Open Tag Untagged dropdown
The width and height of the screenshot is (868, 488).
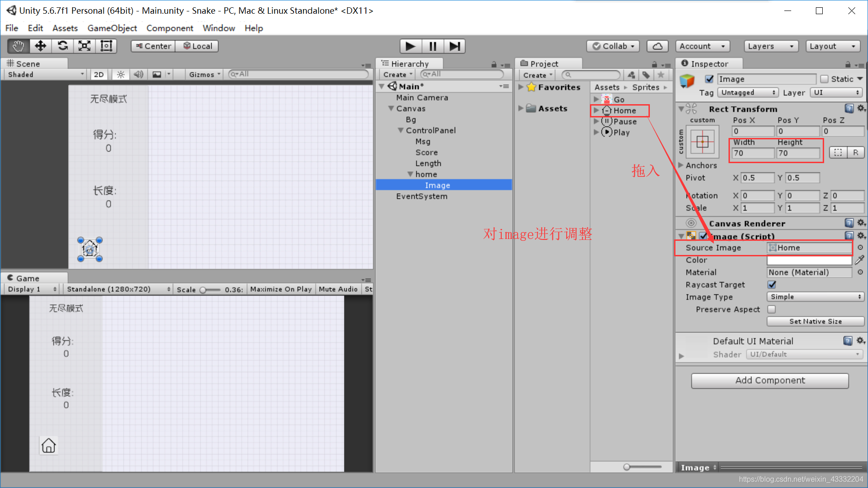pos(748,92)
